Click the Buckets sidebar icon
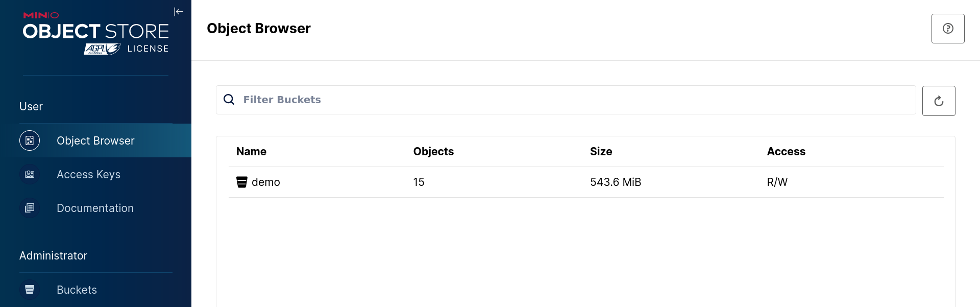The height and width of the screenshot is (307, 980). click(x=30, y=290)
